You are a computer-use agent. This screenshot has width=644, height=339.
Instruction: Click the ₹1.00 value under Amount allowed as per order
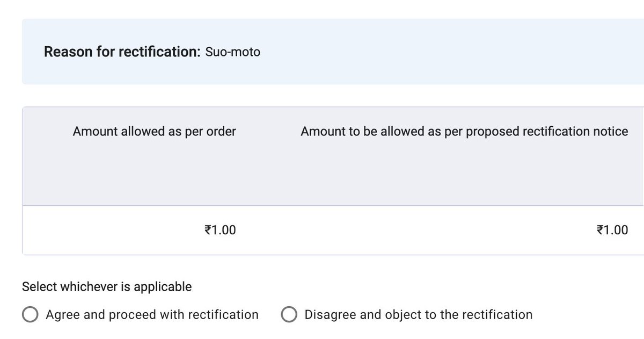coord(220,230)
